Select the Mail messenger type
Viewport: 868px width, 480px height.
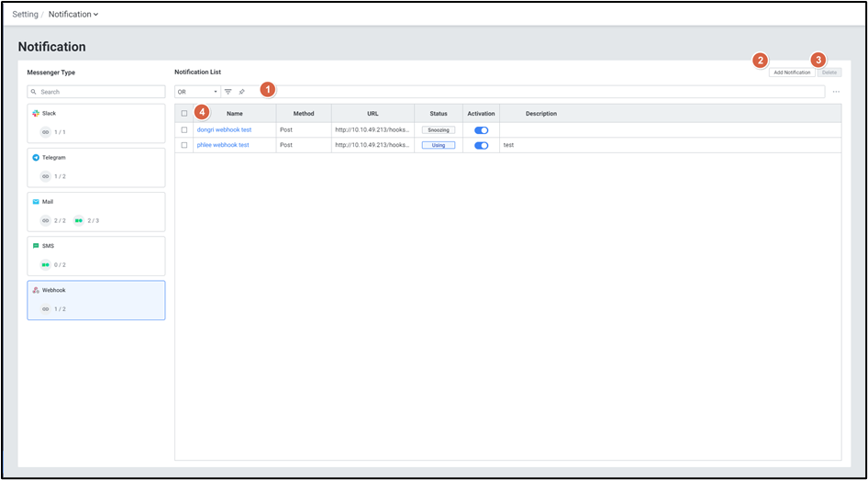[95, 211]
